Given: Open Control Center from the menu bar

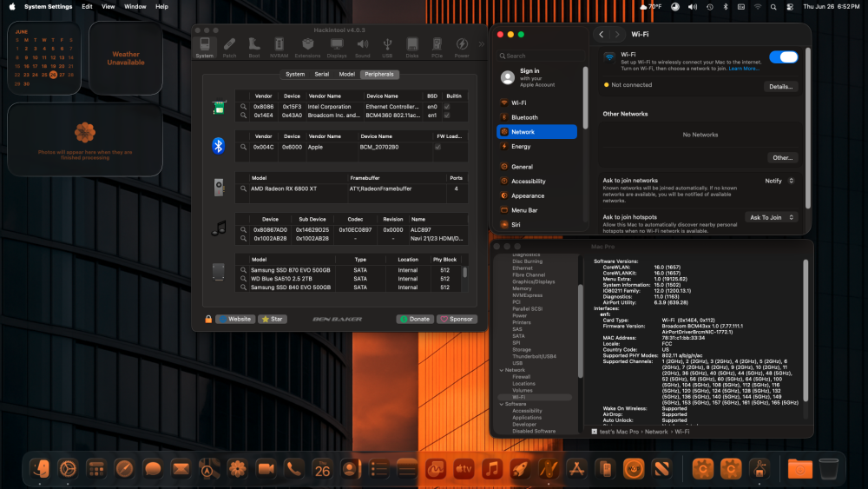Looking at the screenshot, I should point(790,7).
